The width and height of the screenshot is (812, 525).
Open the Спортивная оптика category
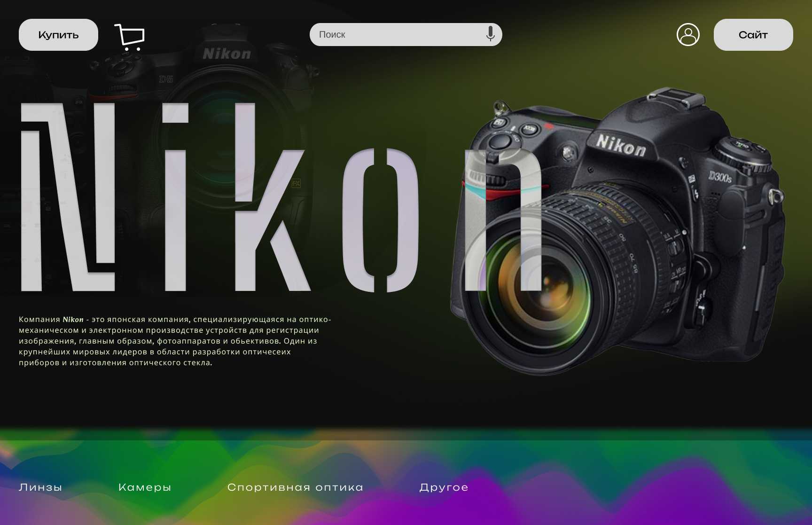point(295,487)
